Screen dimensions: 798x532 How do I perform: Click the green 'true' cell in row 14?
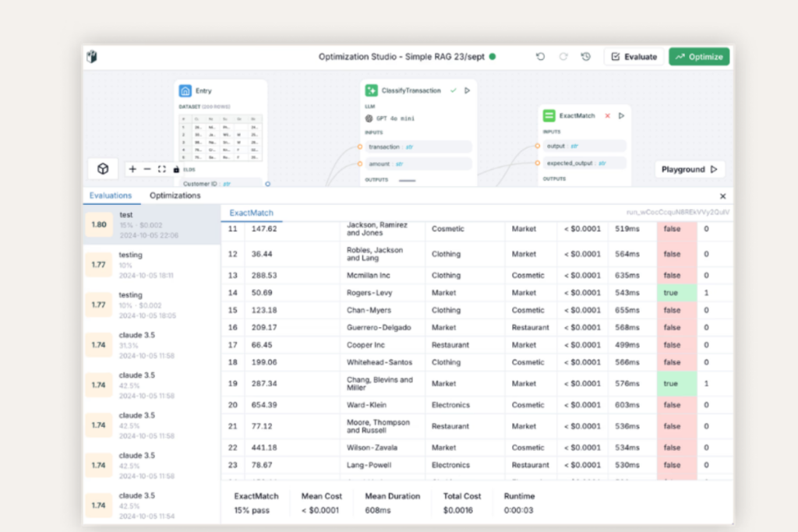tap(677, 293)
